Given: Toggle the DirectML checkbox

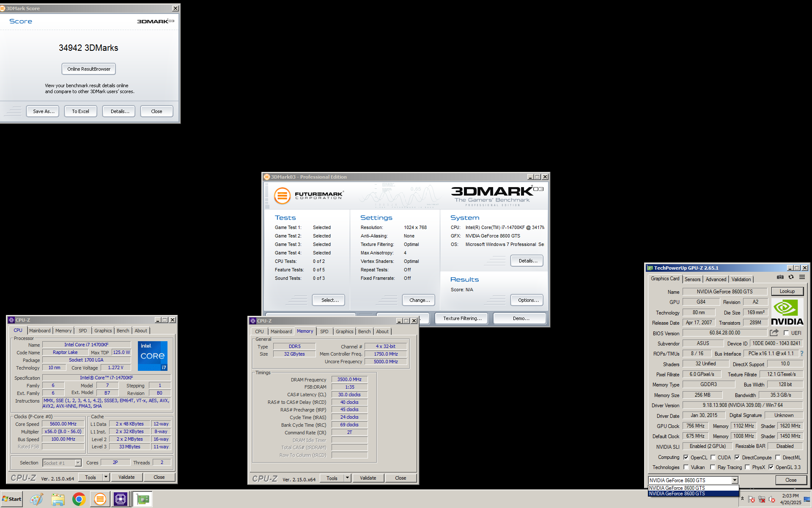Looking at the screenshot, I should point(778,457).
